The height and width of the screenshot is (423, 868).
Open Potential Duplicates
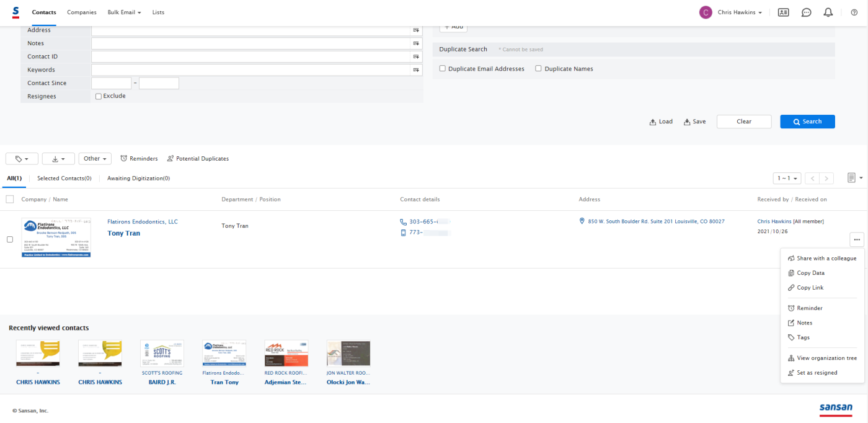point(198,159)
